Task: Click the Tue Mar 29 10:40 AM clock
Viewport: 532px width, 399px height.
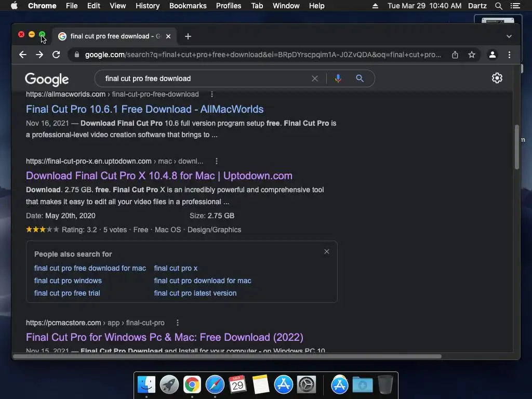Action: click(424, 6)
